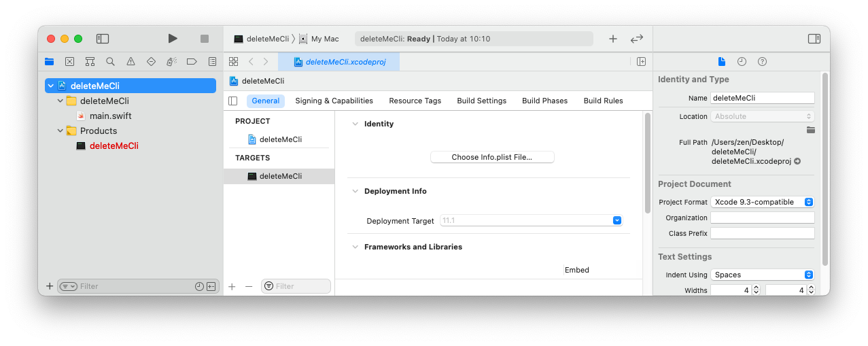Switch to the Build Phases tab
Image resolution: width=868 pixels, height=346 pixels.
[544, 101]
